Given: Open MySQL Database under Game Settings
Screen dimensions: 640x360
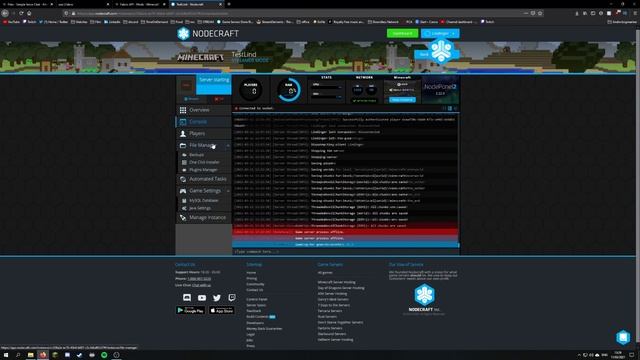Looking at the screenshot, I should pyautogui.click(x=203, y=201).
